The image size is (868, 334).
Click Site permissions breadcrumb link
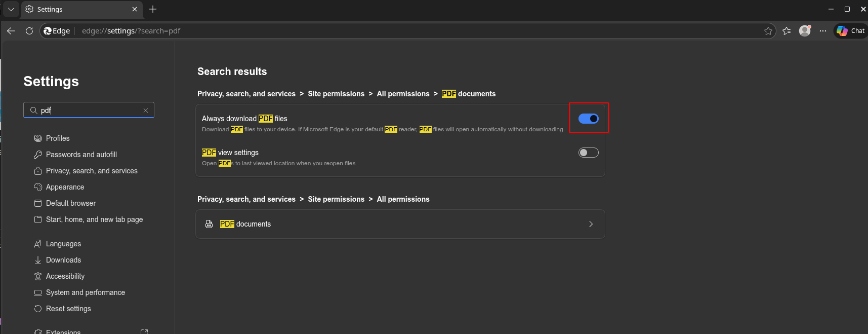336,94
